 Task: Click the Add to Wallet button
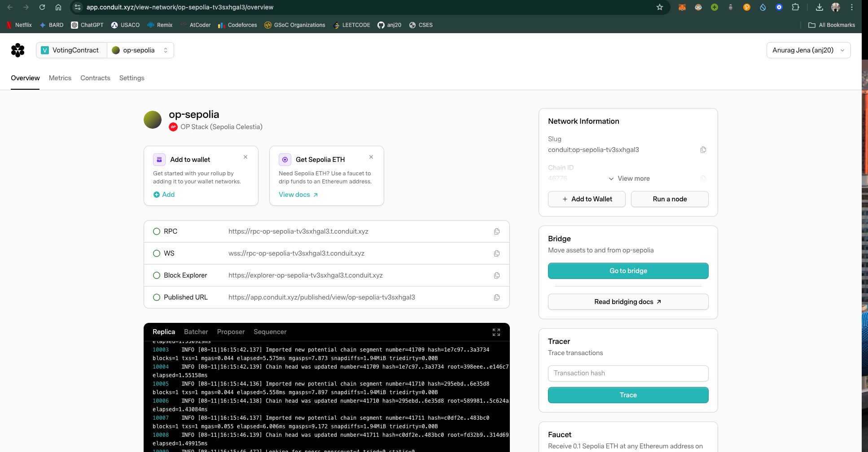click(587, 199)
